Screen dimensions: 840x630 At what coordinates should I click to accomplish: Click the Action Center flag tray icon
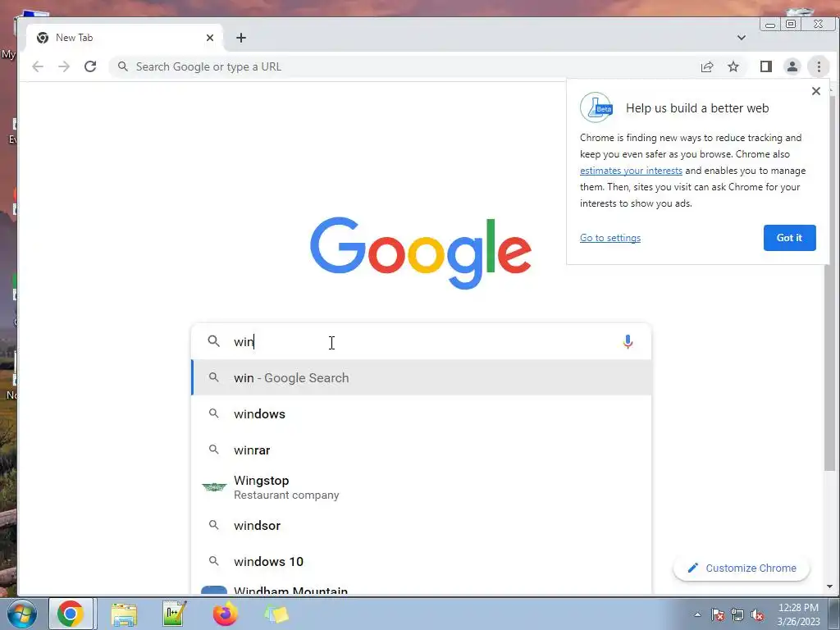[718, 614]
